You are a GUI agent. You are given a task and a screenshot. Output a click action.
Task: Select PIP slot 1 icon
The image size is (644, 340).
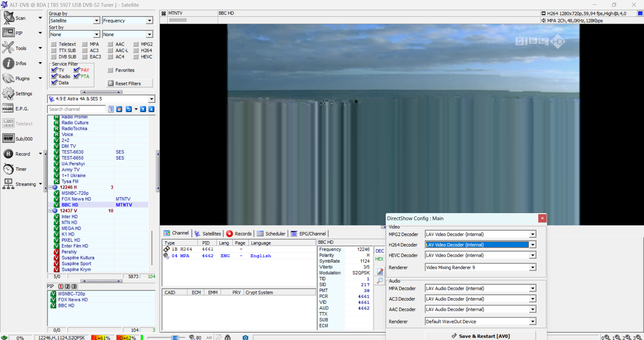click(x=61, y=286)
